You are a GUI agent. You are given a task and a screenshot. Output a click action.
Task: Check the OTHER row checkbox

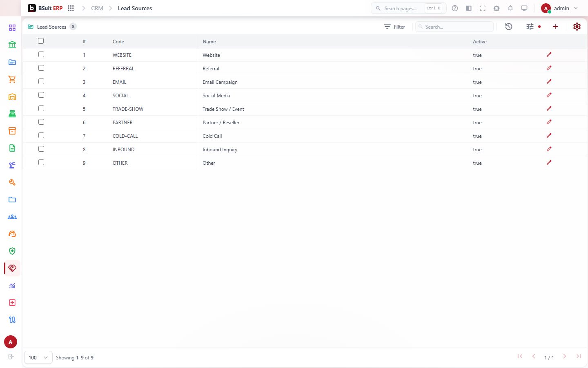click(41, 162)
